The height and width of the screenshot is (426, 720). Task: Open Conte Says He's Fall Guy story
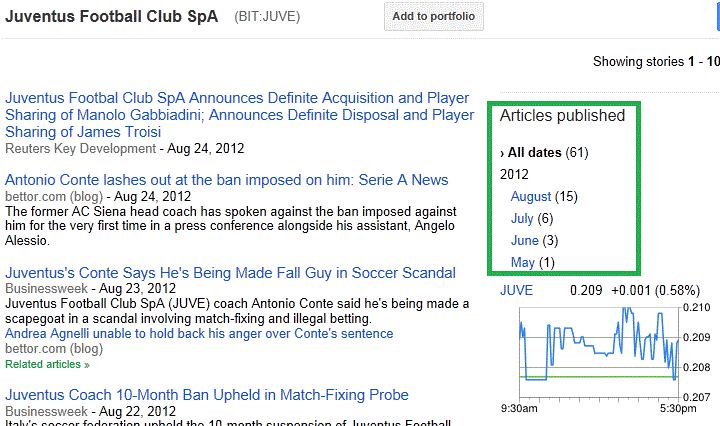coord(230,273)
